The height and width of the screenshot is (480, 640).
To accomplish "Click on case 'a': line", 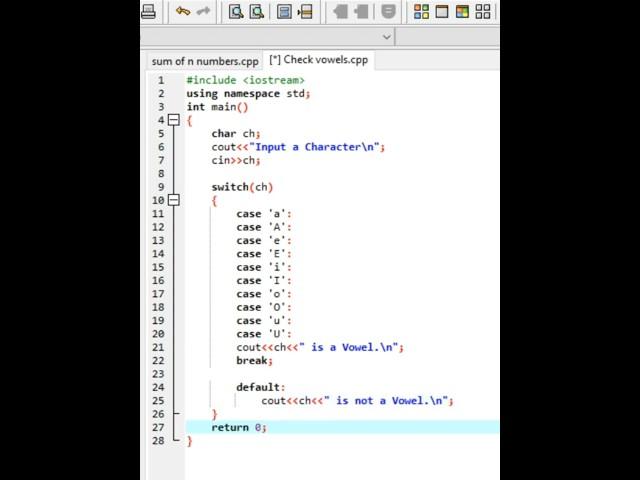I will coord(264,214).
